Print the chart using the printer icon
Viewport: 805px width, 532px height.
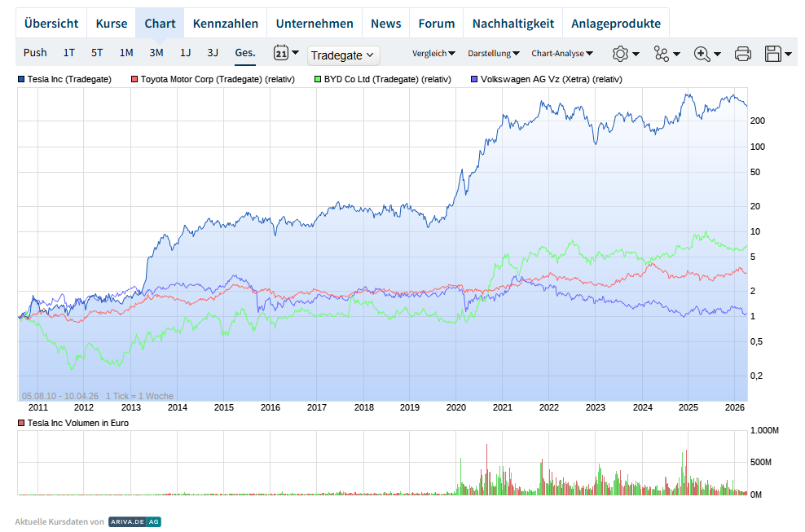tap(743, 54)
